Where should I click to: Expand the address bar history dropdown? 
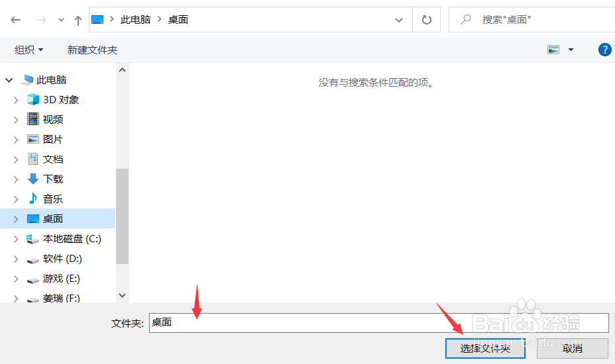tap(399, 20)
